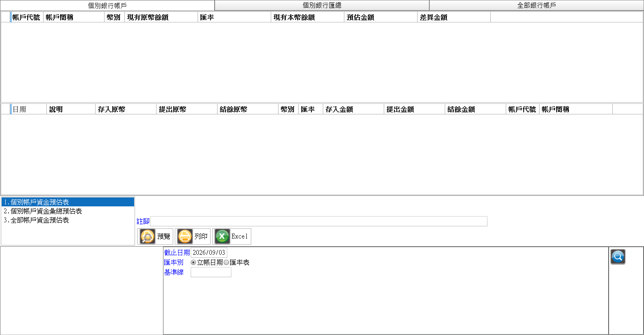Click the 結餘金額 column header
The height and width of the screenshot is (335, 644).
[475, 109]
